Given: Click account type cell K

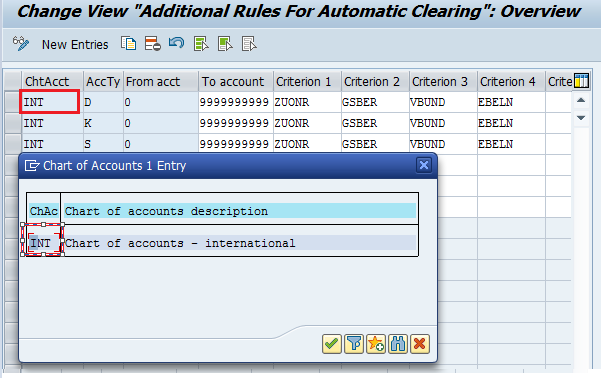Looking at the screenshot, I should point(103,123).
